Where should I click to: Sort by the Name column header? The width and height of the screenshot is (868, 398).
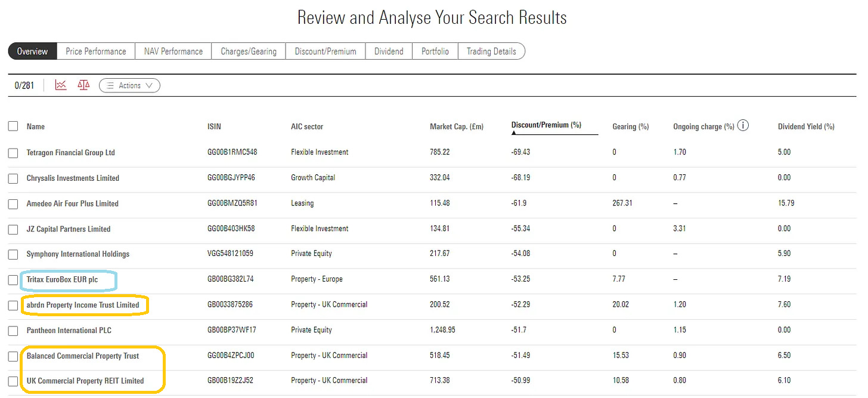tap(36, 127)
